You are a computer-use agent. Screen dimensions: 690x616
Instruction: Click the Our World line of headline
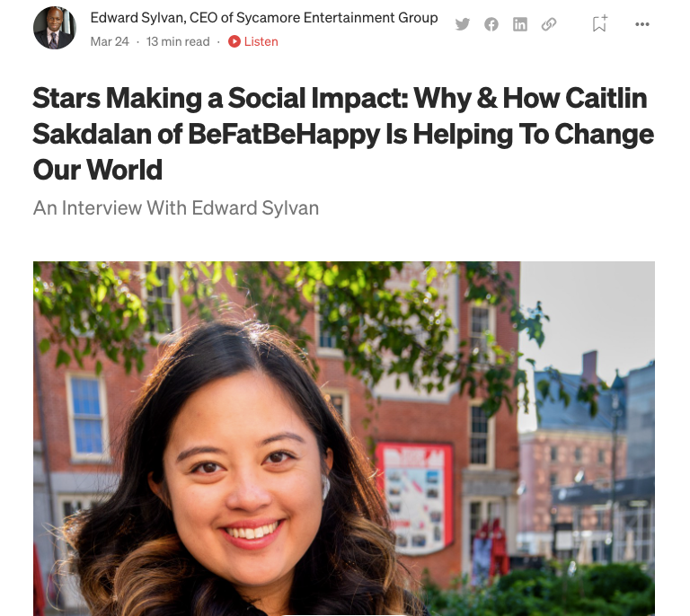(x=98, y=170)
